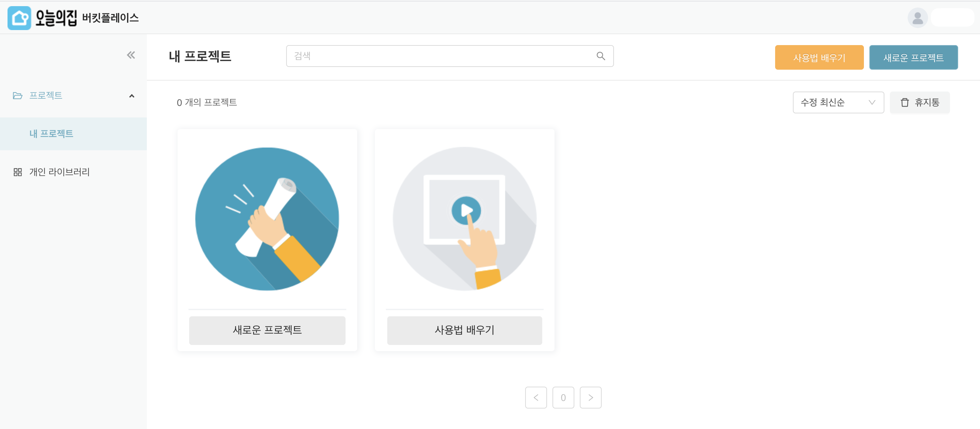Click blue 새로운 프로젝트 header button

click(913, 57)
